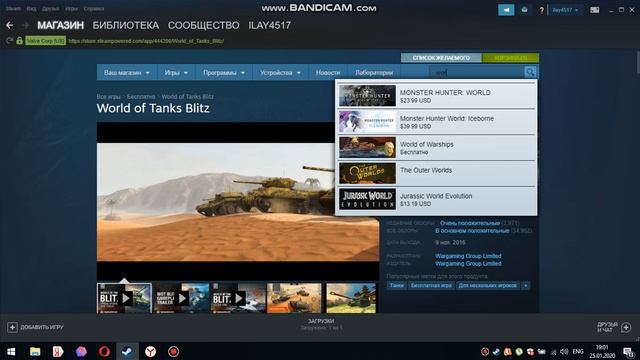Open Yandex Browser from the taskbar
This screenshot has height=360, width=640.
[x=150, y=351]
